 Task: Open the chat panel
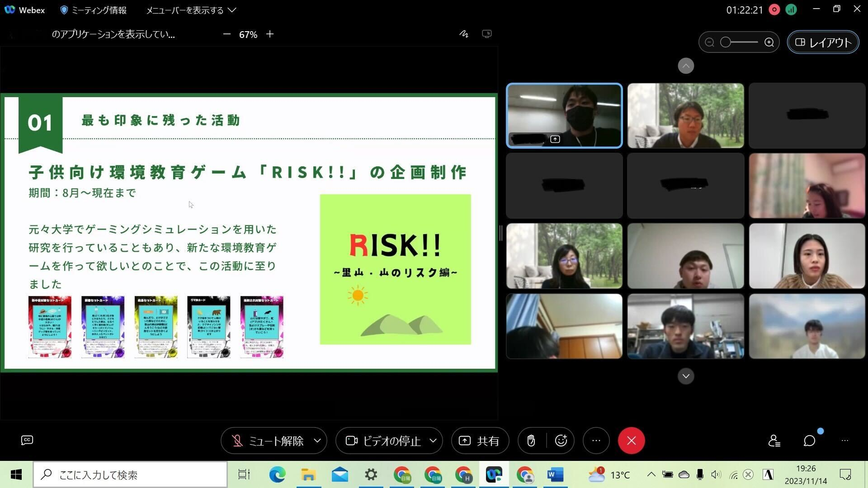coord(809,441)
